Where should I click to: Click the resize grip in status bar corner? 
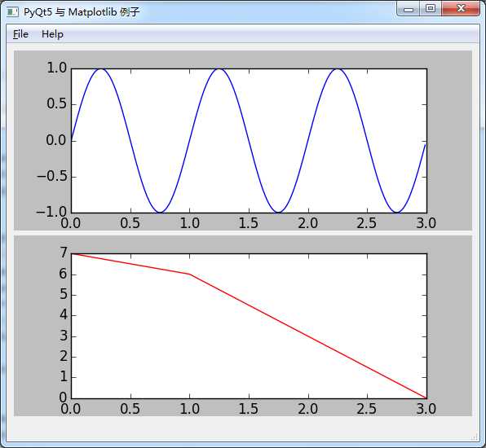pyautogui.click(x=475, y=437)
